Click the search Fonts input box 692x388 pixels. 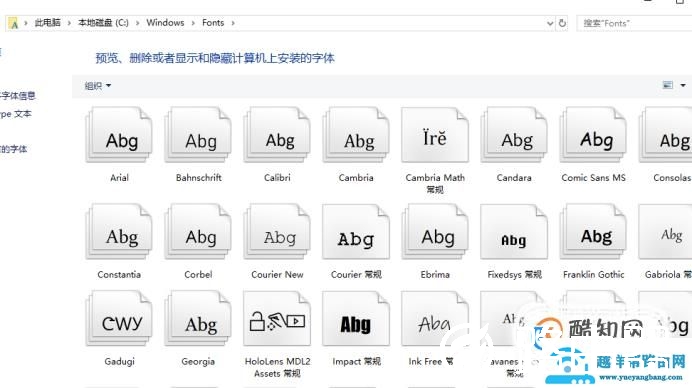634,23
